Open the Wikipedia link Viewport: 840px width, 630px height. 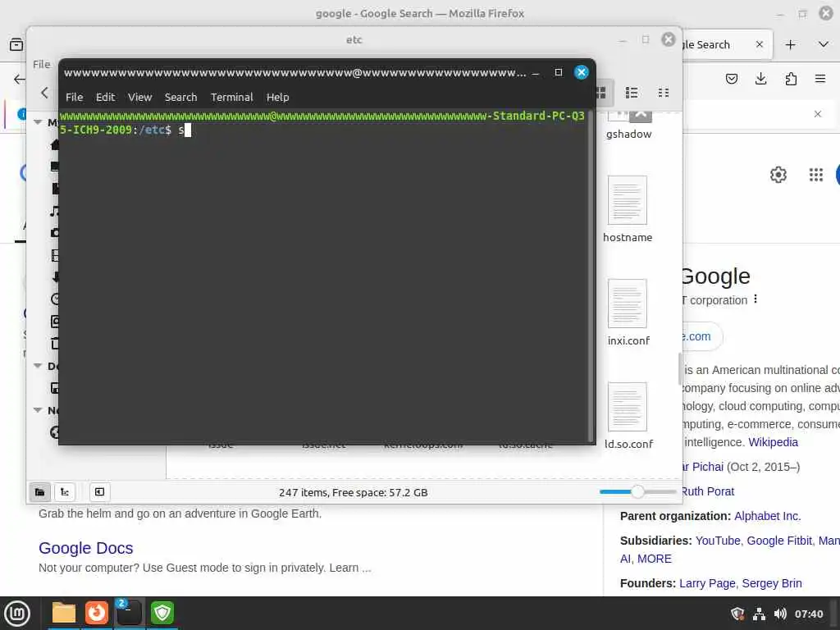click(x=773, y=442)
